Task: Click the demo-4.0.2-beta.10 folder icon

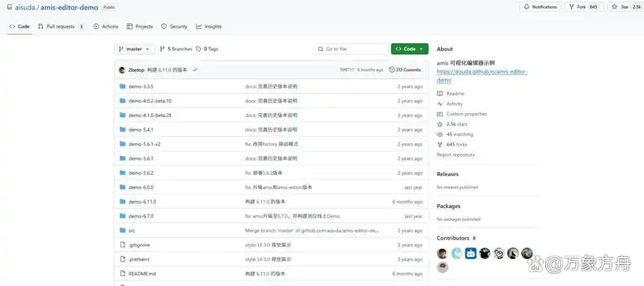Action: click(123, 101)
